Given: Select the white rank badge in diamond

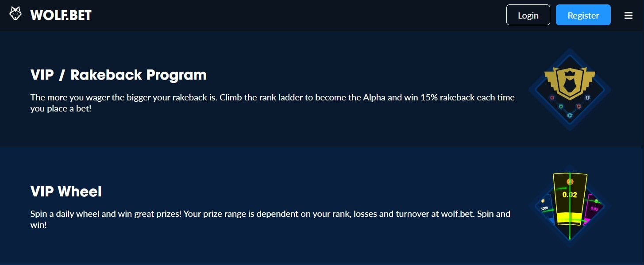Looking at the screenshot, I should pos(587,97).
